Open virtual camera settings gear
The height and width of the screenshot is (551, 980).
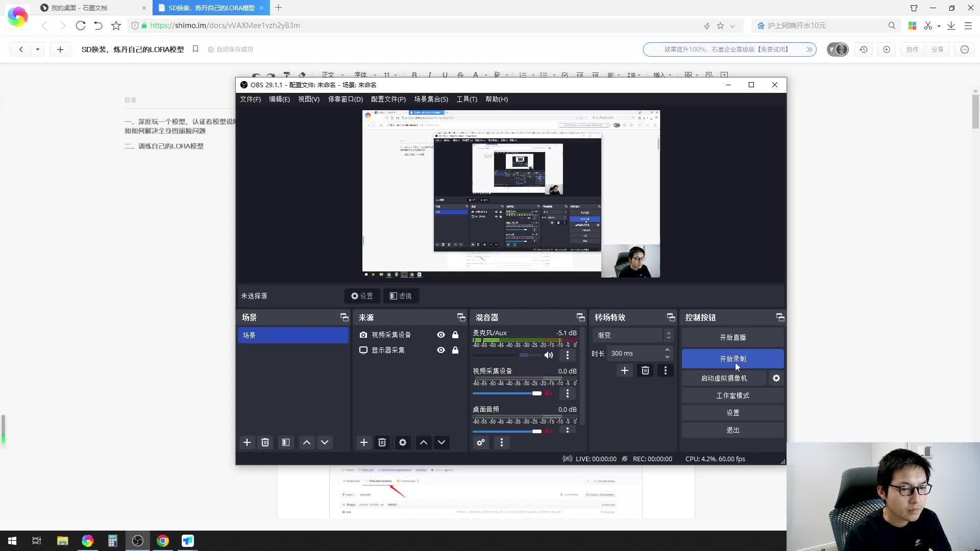[776, 378]
